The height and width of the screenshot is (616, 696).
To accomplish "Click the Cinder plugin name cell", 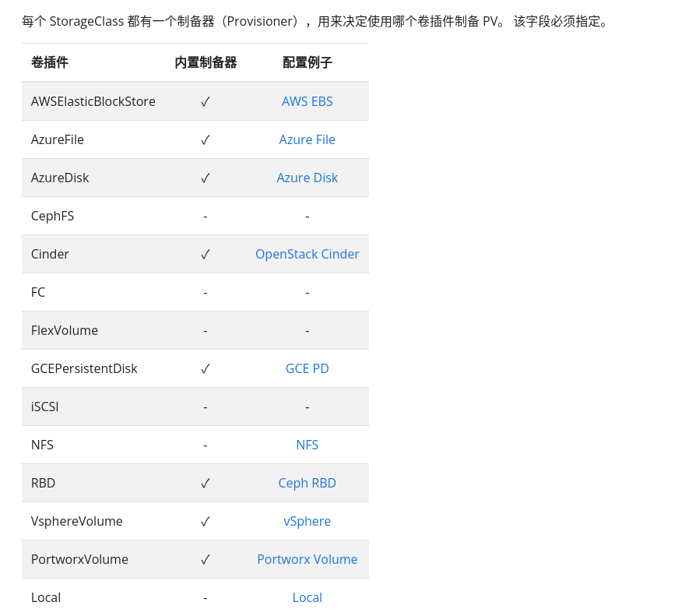I will [50, 254].
